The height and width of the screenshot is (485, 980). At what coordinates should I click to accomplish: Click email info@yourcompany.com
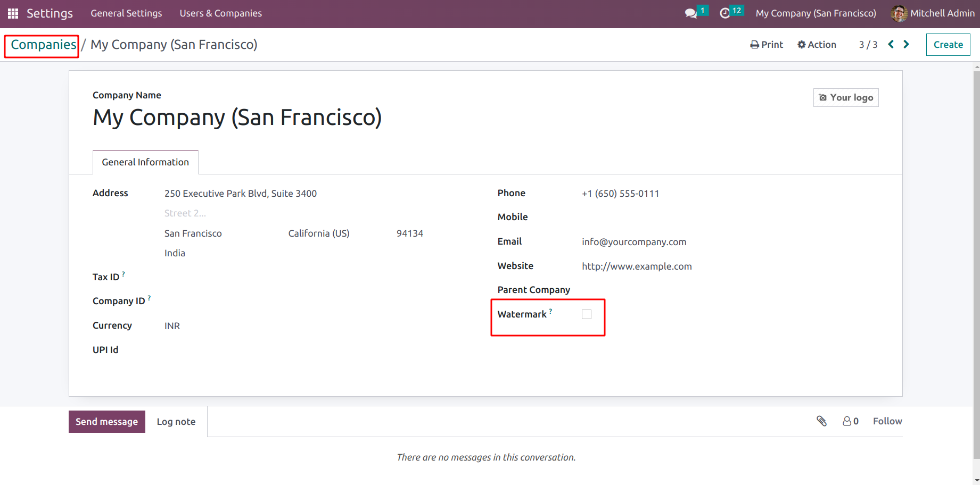coord(634,242)
